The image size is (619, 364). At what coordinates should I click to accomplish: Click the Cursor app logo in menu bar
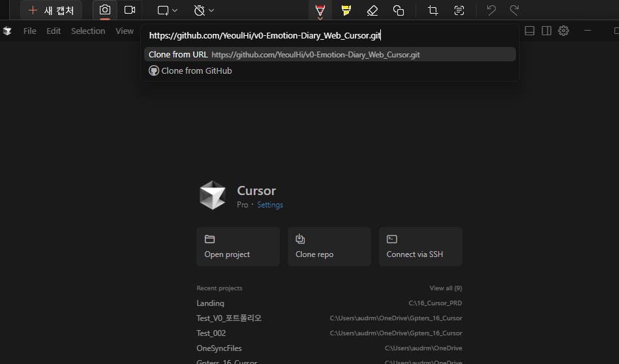click(7, 31)
